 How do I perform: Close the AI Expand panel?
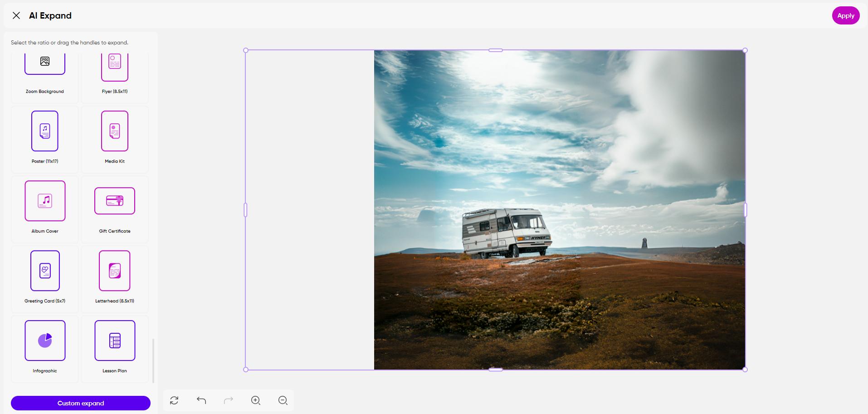click(x=16, y=15)
